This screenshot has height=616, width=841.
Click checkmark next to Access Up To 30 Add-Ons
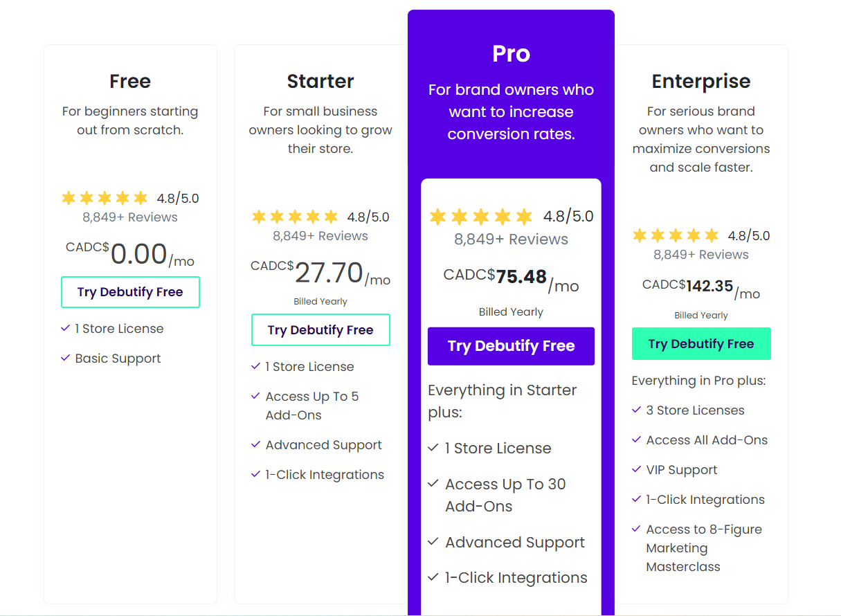(433, 484)
